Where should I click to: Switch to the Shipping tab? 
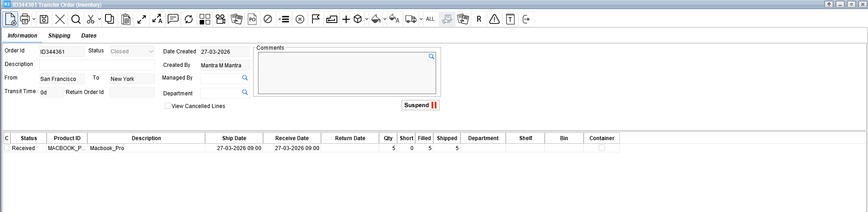coord(59,36)
